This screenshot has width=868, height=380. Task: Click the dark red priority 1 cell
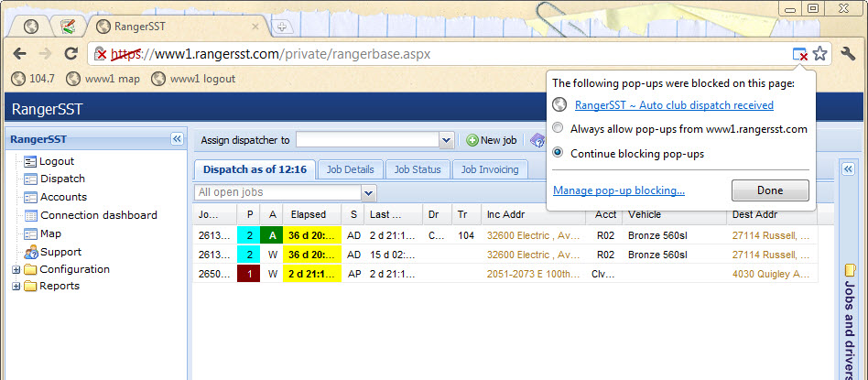point(247,274)
